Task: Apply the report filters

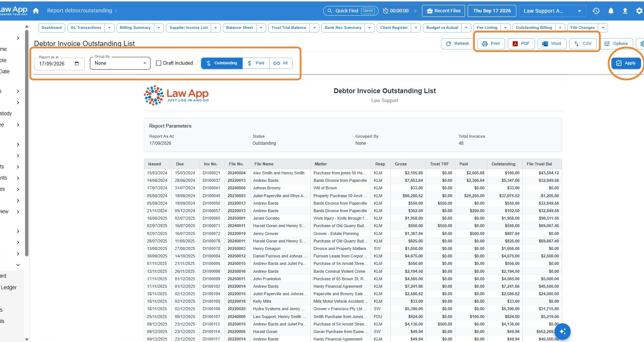Action: click(x=626, y=63)
